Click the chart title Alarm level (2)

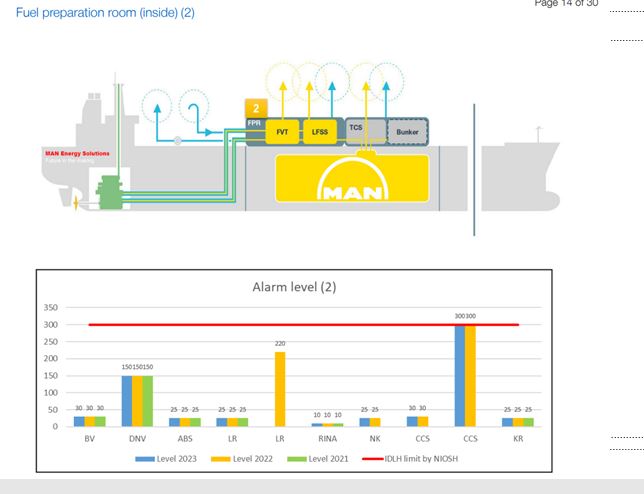294,287
